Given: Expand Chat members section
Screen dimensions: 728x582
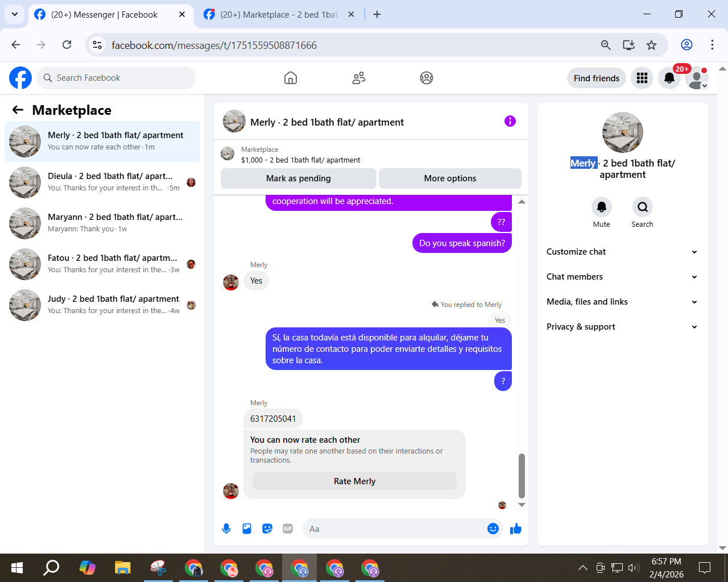Looking at the screenshot, I should click(622, 277).
